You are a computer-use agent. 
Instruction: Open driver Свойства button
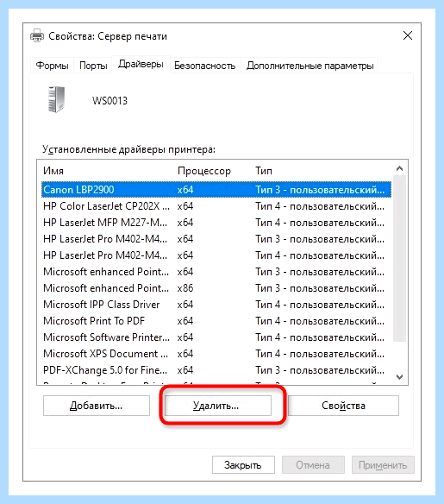[x=343, y=406]
